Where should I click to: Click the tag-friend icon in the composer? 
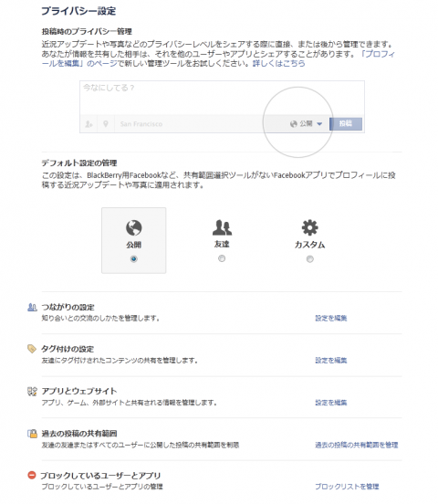[89, 124]
